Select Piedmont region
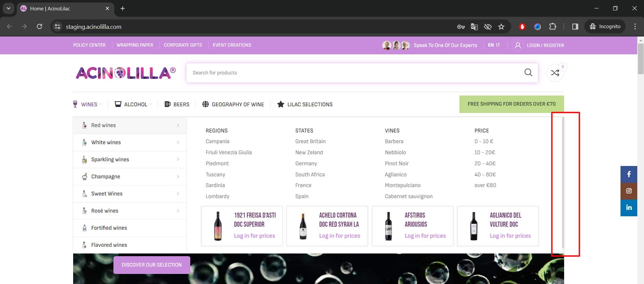Image resolution: width=644 pixels, height=284 pixels. 217,164
